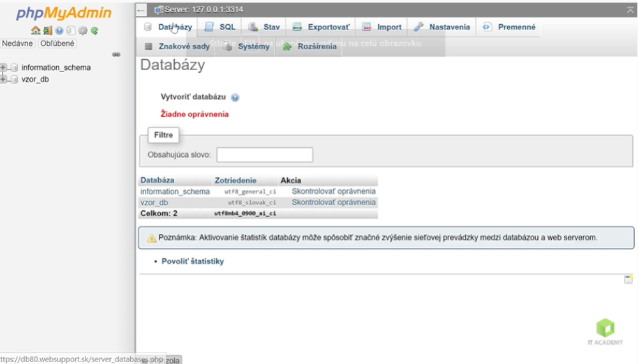Image resolution: width=638 pixels, height=364 pixels.
Task: Click Skontrolovať oprávnenia for information_schema
Action: coord(334,191)
